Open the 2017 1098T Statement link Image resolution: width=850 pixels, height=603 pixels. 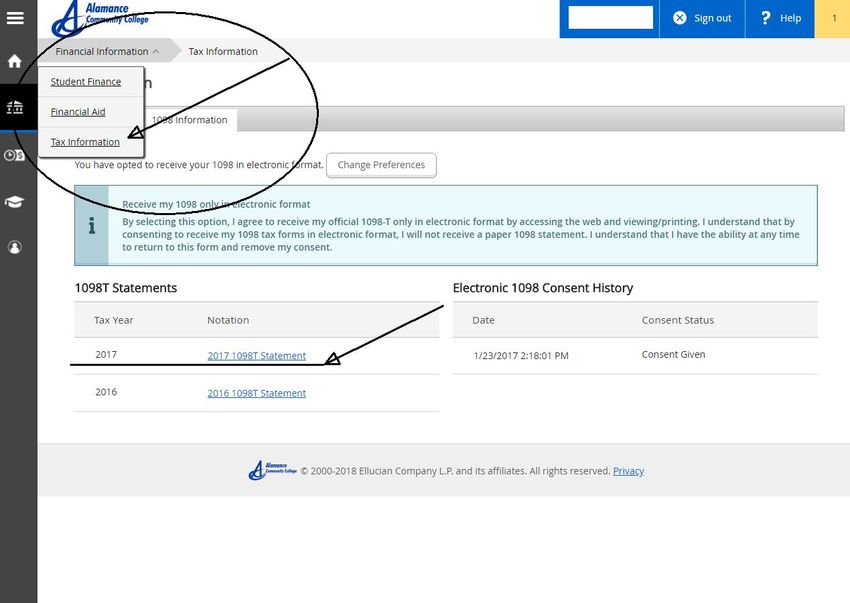(x=256, y=356)
